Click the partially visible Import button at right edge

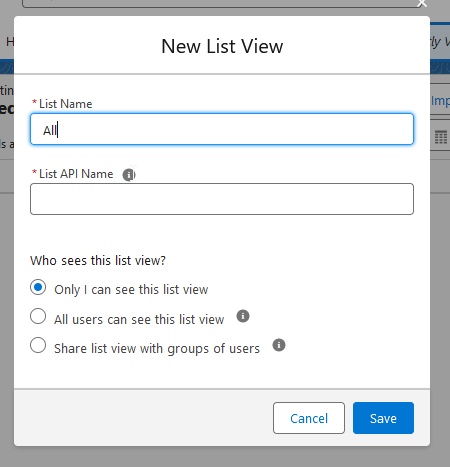440,101
